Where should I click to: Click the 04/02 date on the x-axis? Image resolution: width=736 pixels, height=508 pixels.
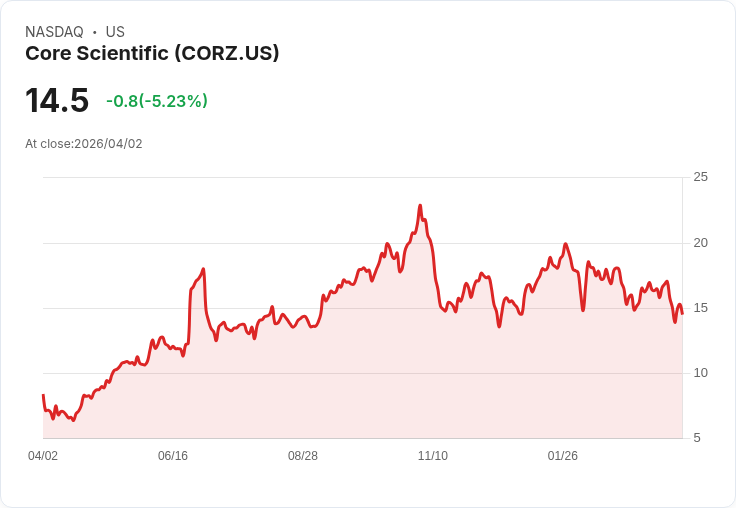click(x=43, y=456)
